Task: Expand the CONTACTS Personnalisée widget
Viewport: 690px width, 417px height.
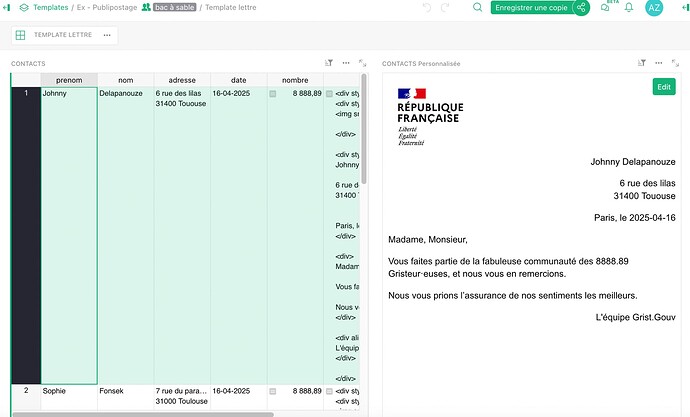Action: (x=675, y=63)
